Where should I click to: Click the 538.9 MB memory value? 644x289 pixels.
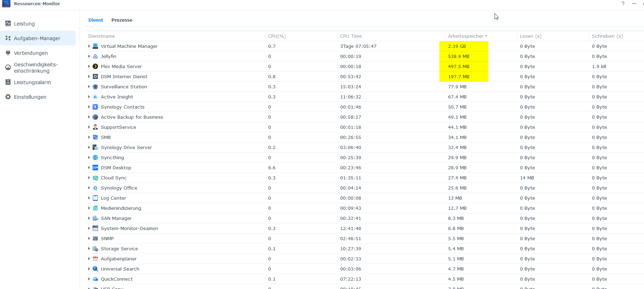(x=459, y=56)
